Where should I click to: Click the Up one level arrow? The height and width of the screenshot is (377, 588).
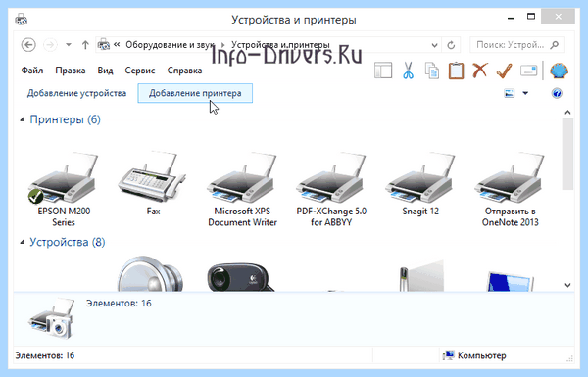(85, 45)
